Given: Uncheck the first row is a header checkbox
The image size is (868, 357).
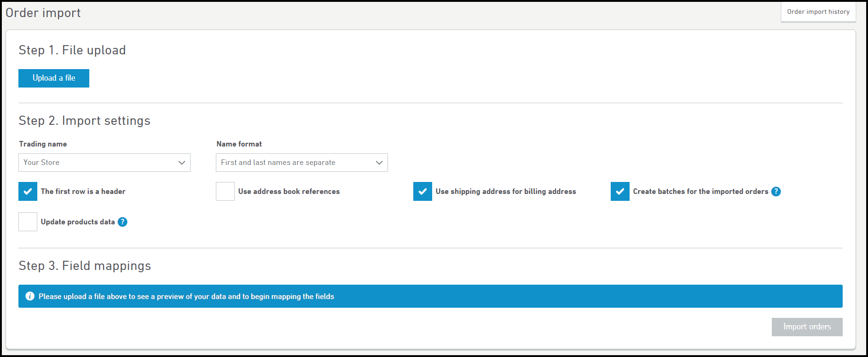Looking at the screenshot, I should click(x=28, y=192).
